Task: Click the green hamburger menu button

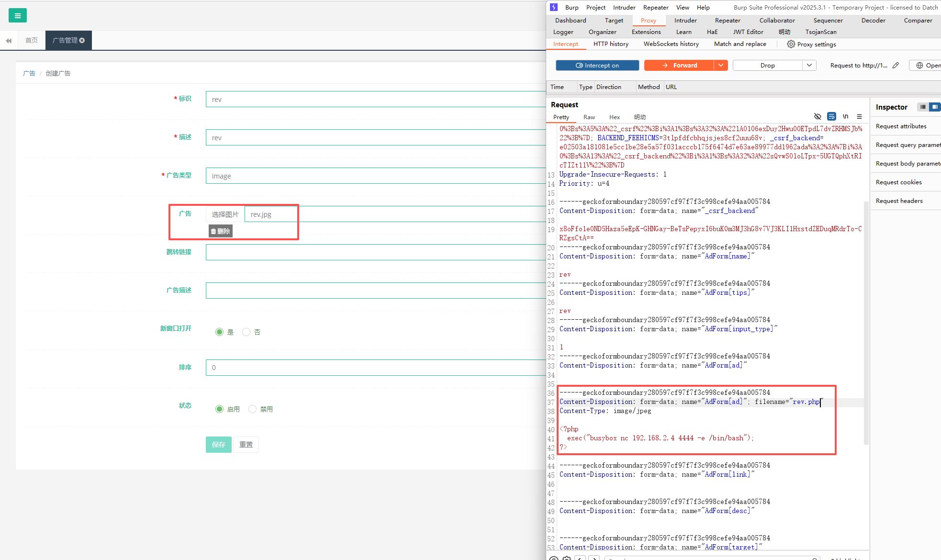Action: click(x=18, y=16)
